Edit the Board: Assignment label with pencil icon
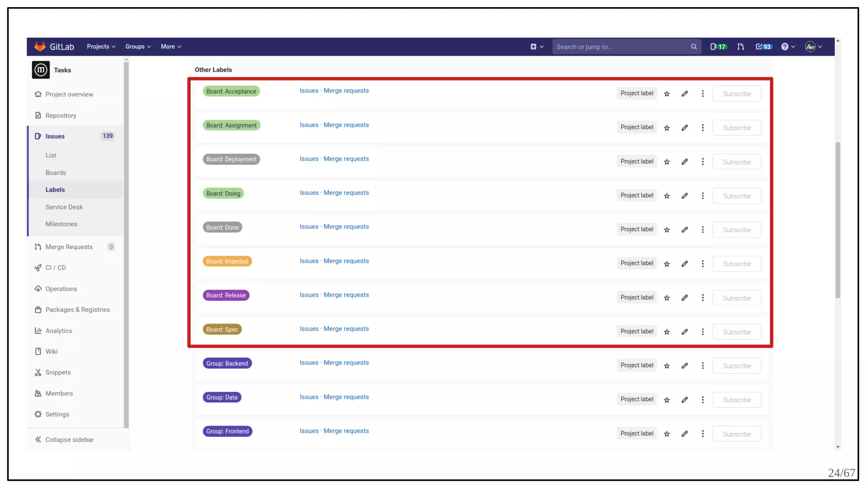 point(684,128)
